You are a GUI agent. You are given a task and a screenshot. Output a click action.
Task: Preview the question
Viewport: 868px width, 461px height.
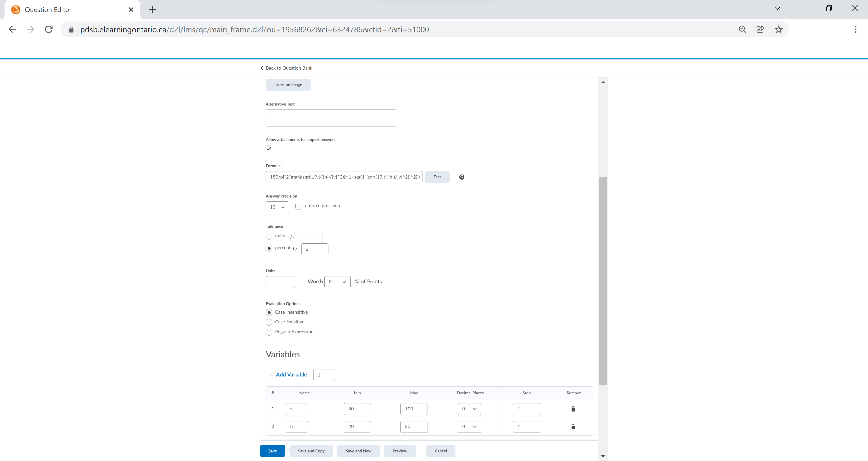(x=400, y=451)
